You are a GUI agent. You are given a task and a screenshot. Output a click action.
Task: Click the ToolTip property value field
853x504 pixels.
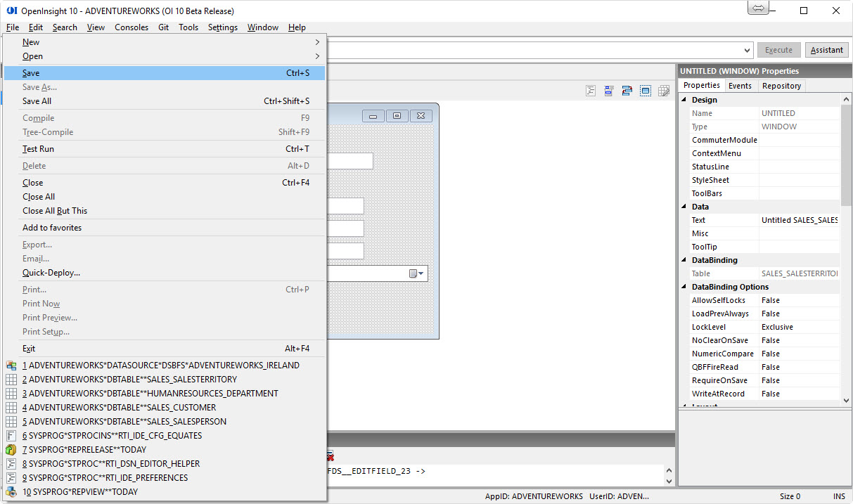[799, 247]
